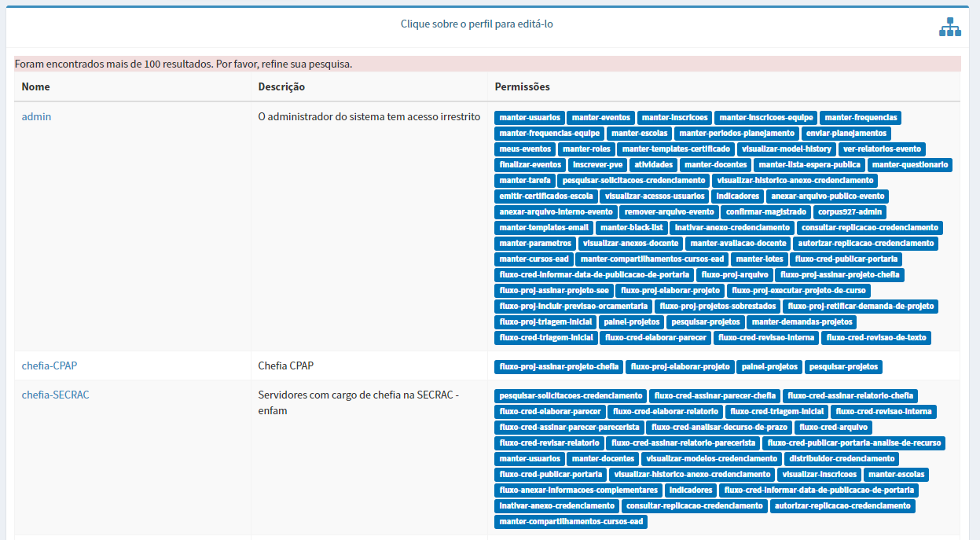
Task: Select the manter-parametros badge
Action: 535,244
